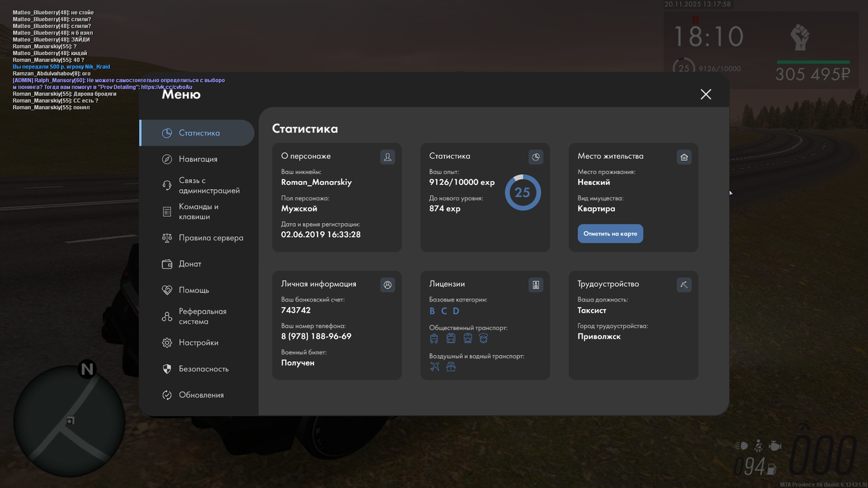The image size is (868, 488).
Task: Click the license category B letter
Action: 433,311
